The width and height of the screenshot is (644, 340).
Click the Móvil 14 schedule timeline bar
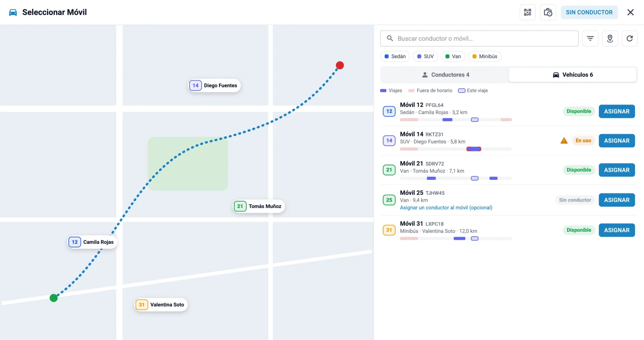coord(456,149)
